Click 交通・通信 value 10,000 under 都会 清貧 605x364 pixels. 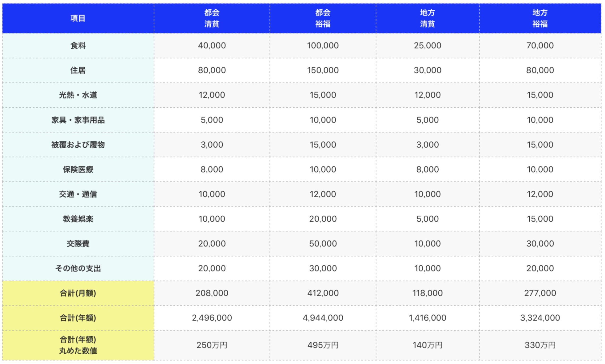pyautogui.click(x=212, y=194)
